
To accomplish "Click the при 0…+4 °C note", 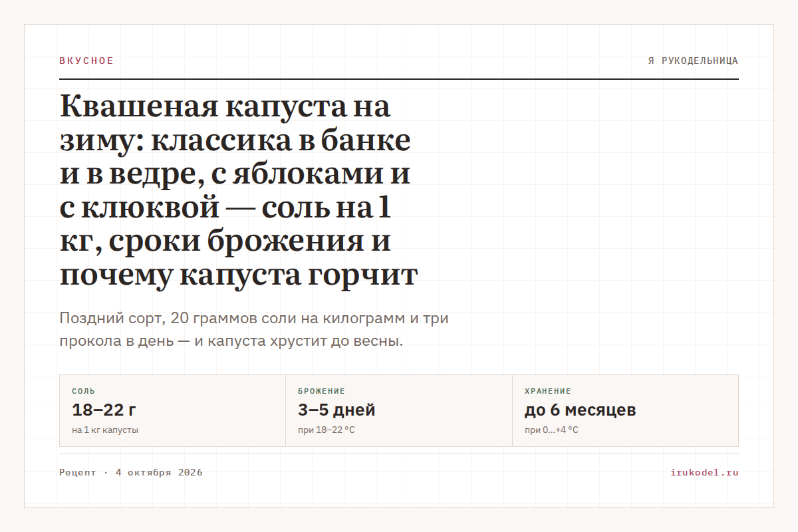I will [551, 430].
